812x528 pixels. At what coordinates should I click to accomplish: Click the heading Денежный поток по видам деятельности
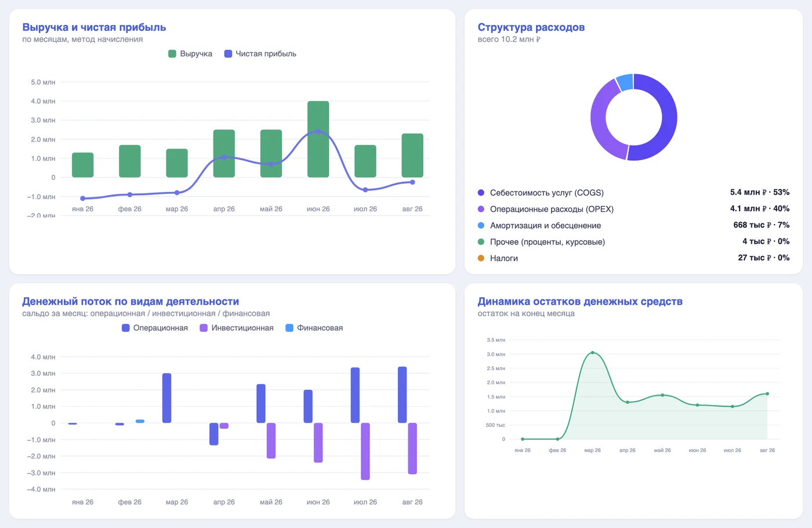(130, 302)
